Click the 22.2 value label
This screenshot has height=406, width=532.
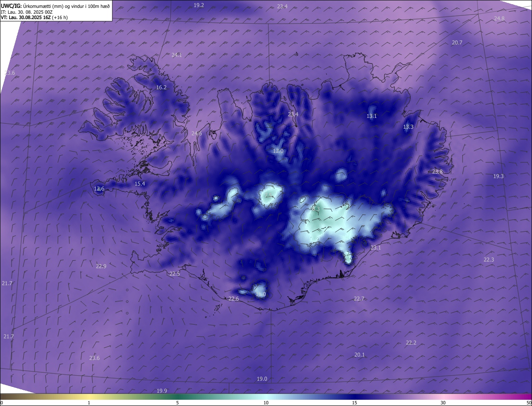coord(411,342)
